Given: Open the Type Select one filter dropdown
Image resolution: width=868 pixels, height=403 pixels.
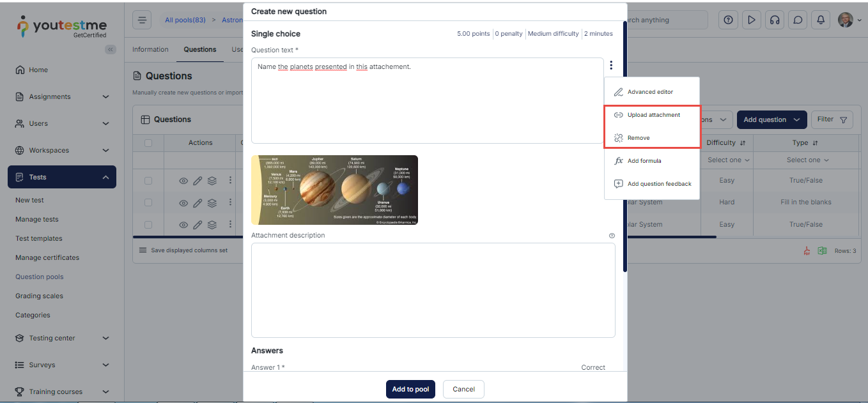Looking at the screenshot, I should coord(807,160).
